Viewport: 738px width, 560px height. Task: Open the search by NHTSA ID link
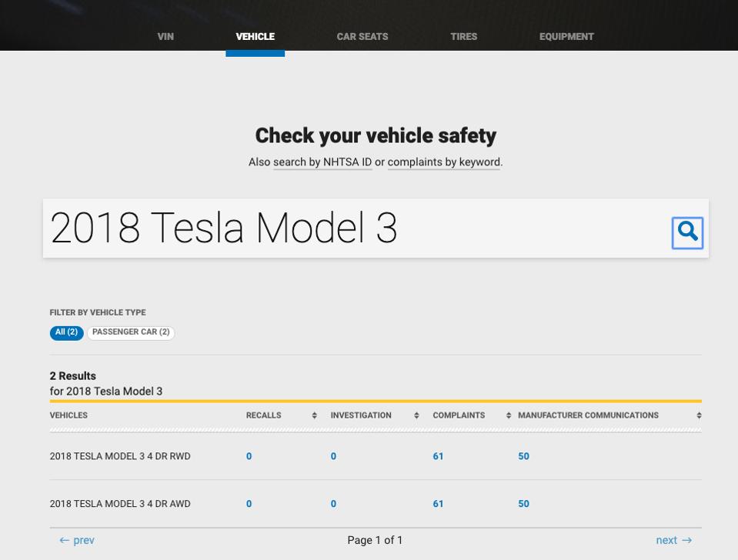[322, 162]
